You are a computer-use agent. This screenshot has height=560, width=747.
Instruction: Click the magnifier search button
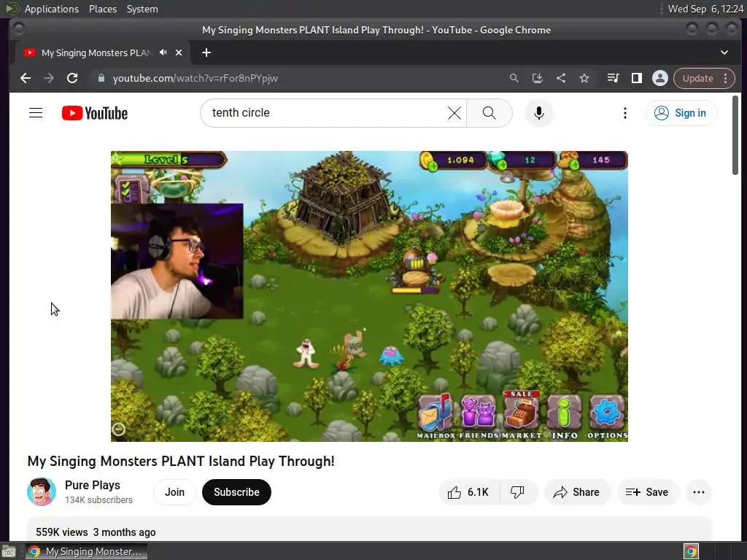pos(489,113)
